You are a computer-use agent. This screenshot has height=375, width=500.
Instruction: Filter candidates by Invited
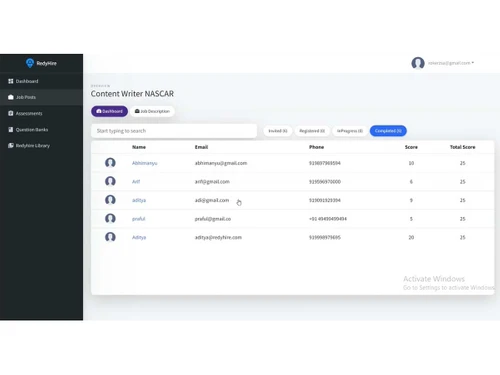278,131
